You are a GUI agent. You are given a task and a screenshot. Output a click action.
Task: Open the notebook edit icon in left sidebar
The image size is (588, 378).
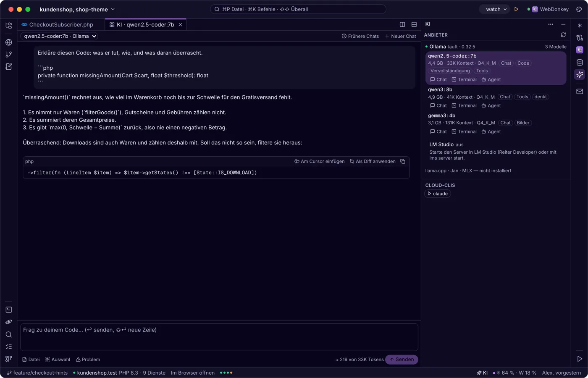[8, 66]
